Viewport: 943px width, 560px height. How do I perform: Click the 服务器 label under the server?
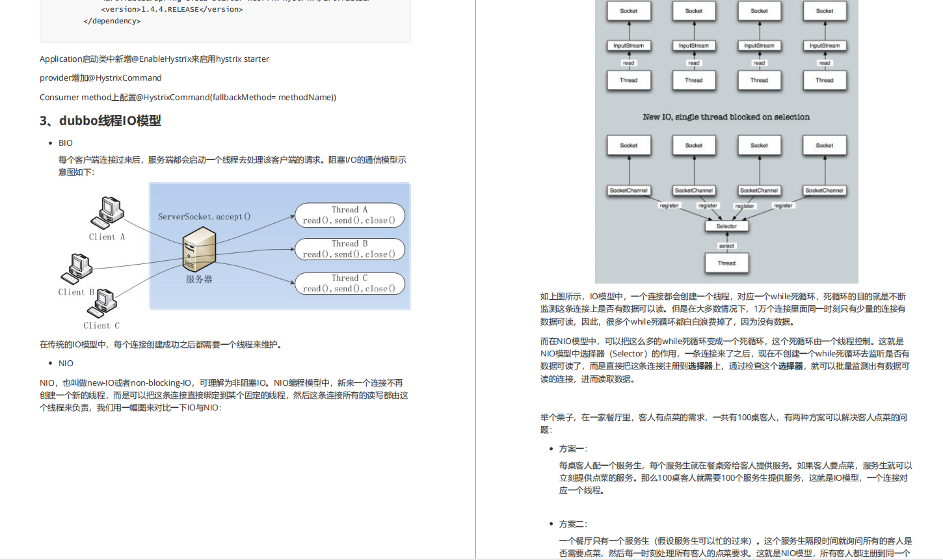pos(199,279)
